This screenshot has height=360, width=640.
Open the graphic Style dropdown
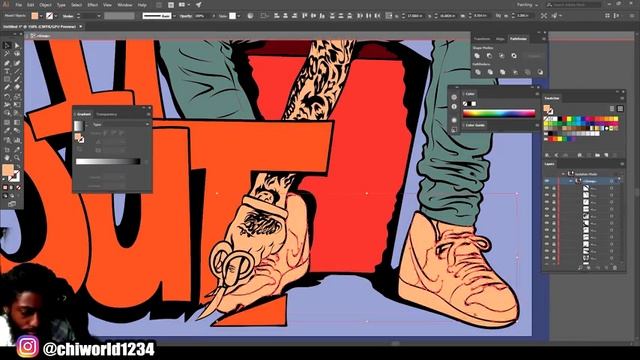pos(239,16)
